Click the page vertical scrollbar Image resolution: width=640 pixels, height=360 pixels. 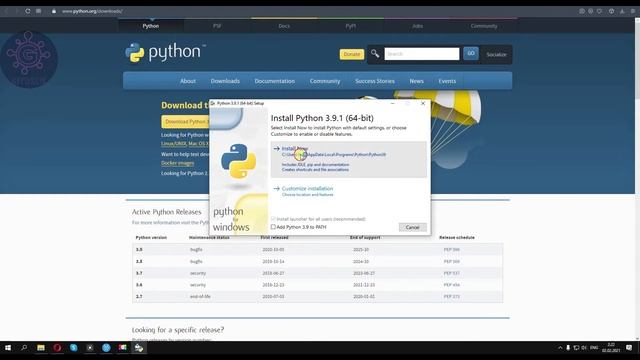(637, 178)
